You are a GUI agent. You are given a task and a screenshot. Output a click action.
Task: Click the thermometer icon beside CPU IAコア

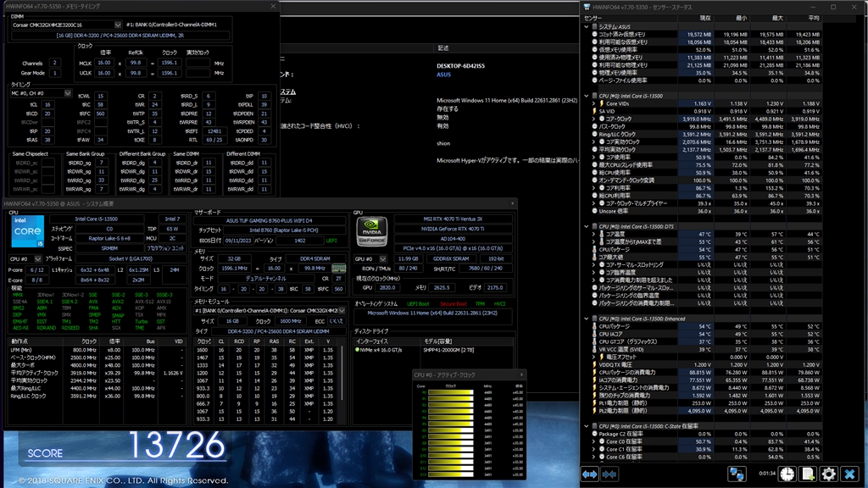click(x=595, y=334)
